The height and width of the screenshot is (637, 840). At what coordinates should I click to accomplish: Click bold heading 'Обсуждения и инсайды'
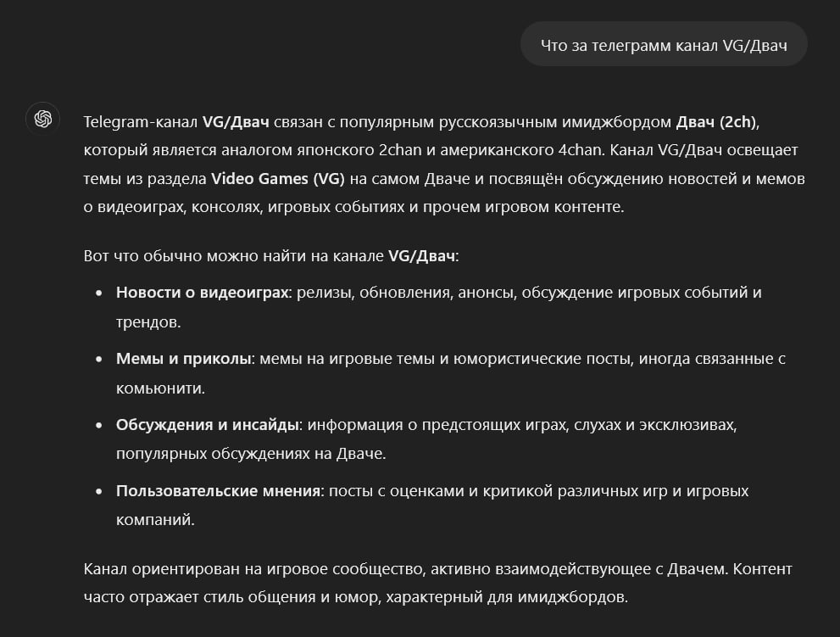(207, 425)
